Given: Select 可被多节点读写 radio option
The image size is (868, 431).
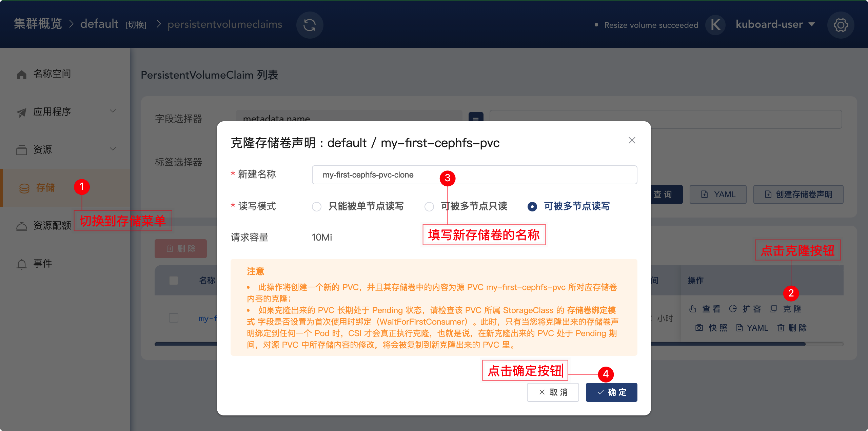Looking at the screenshot, I should pos(532,206).
